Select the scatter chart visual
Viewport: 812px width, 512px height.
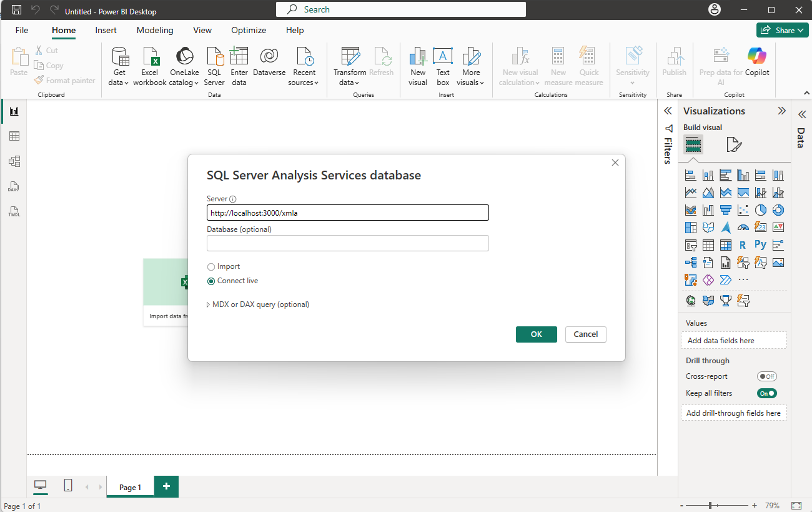[743, 210]
